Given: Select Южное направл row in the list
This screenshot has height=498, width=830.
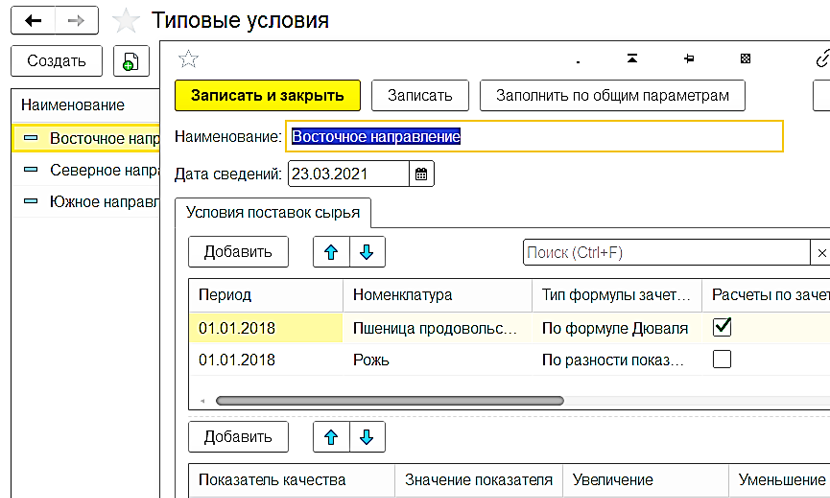Looking at the screenshot, I should coord(86,202).
